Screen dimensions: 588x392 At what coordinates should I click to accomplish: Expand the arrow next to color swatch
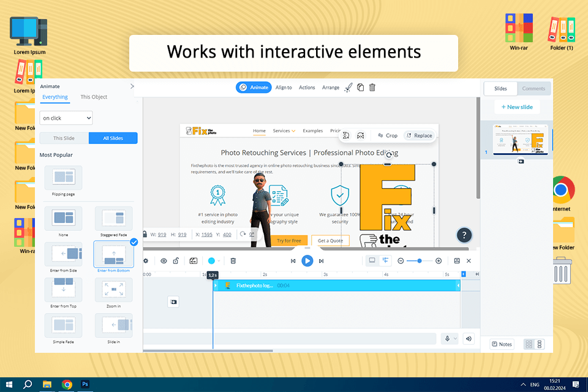pyautogui.click(x=219, y=261)
